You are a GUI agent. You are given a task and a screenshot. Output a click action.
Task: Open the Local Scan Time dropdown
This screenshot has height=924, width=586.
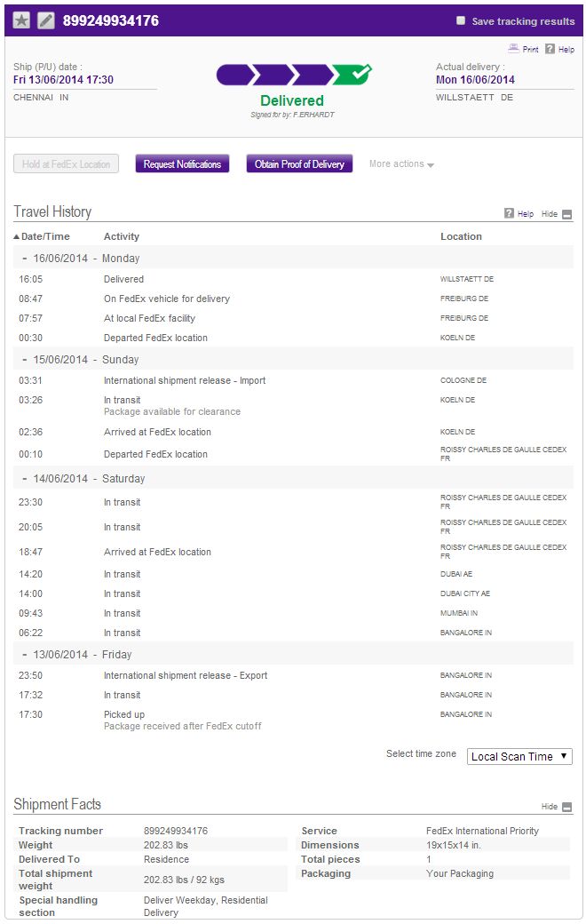pos(519,756)
